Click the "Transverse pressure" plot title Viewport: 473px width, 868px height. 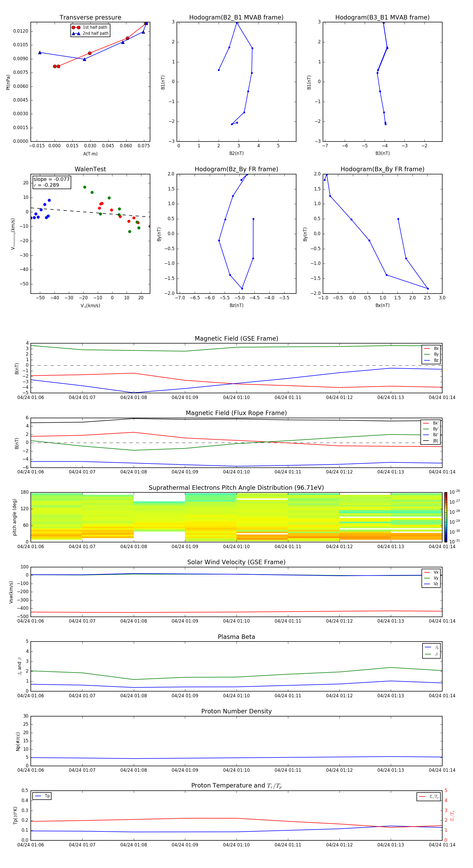click(90, 18)
